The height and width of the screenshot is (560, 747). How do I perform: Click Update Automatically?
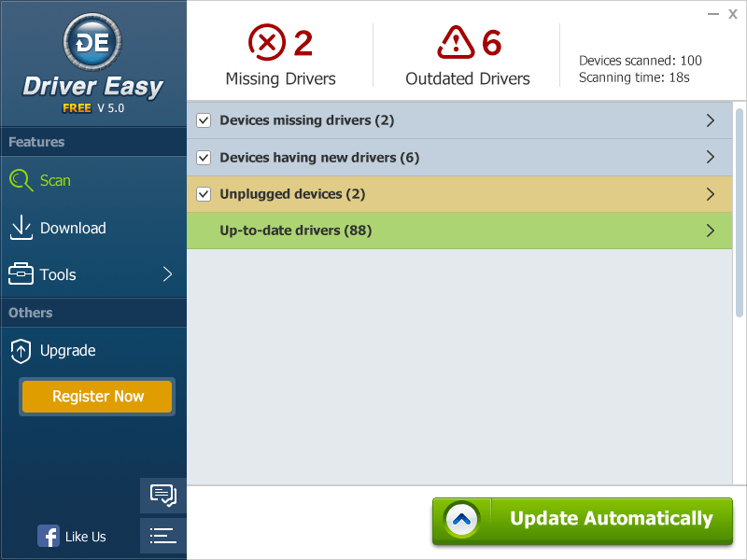pyautogui.click(x=582, y=518)
